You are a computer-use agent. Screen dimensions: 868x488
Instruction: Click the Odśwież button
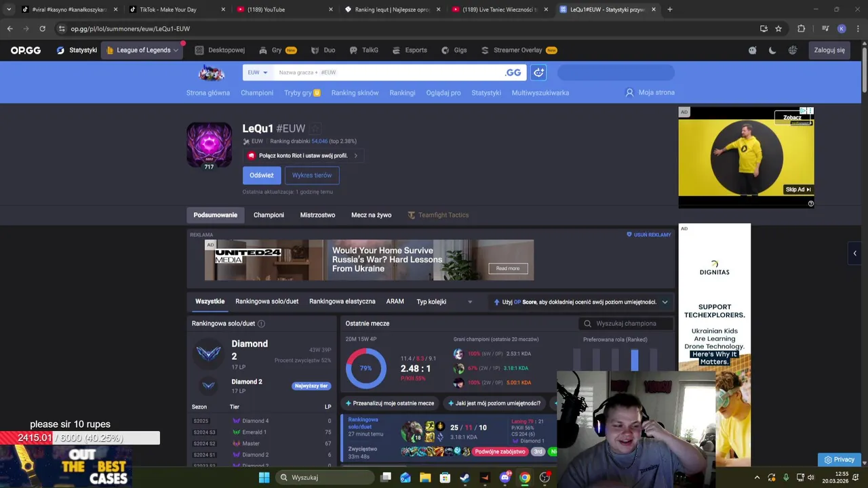tap(262, 175)
